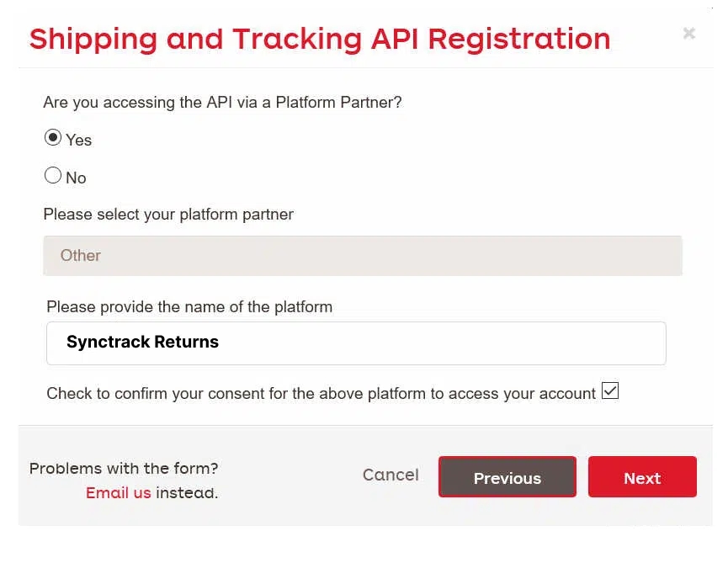728x563 pixels.
Task: Click the "Yes" label text
Action: pos(79,140)
